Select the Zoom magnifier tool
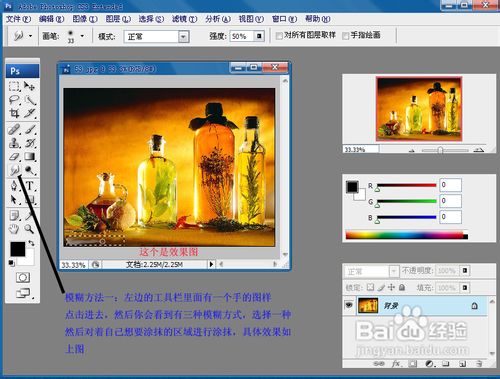The image size is (500, 379). (30, 229)
